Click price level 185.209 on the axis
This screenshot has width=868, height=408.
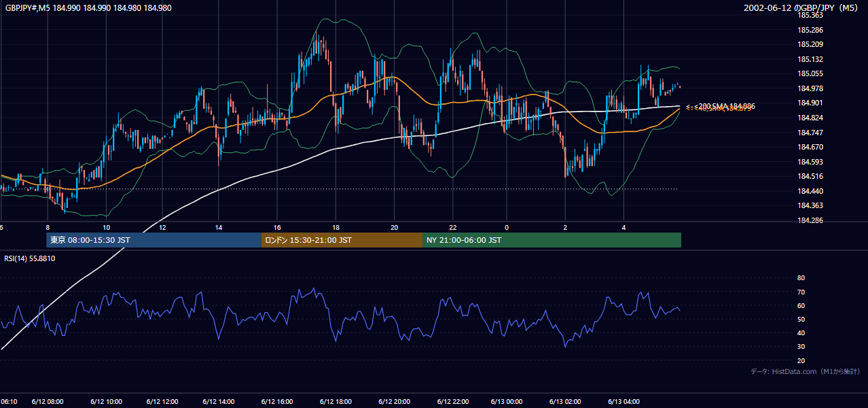click(x=810, y=44)
